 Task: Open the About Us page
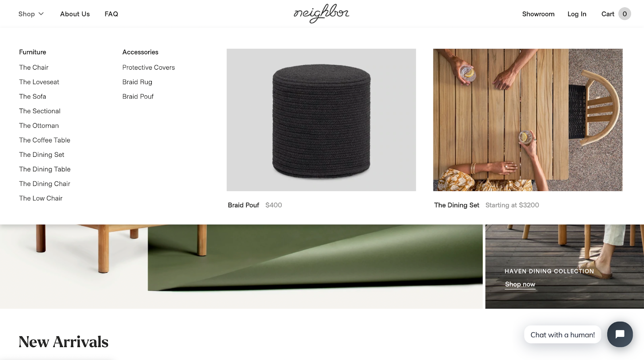coord(75,14)
